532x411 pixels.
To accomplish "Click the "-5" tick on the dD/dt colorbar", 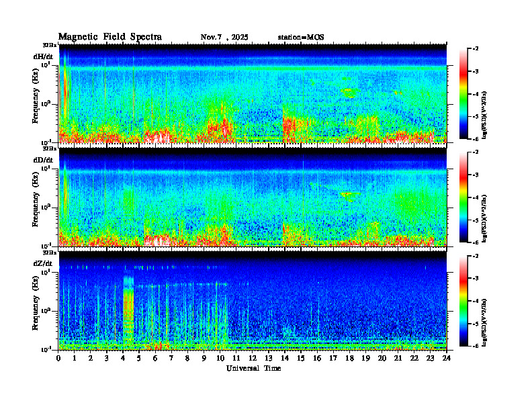I will (475, 220).
